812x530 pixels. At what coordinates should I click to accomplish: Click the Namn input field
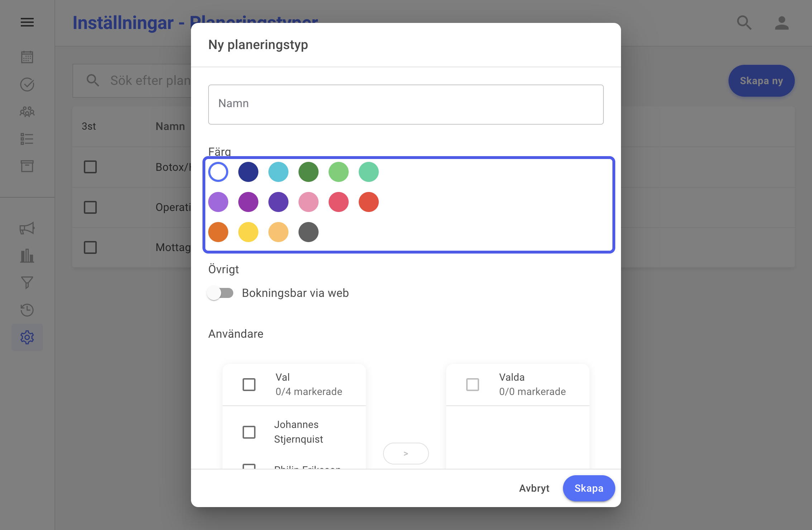(x=406, y=105)
